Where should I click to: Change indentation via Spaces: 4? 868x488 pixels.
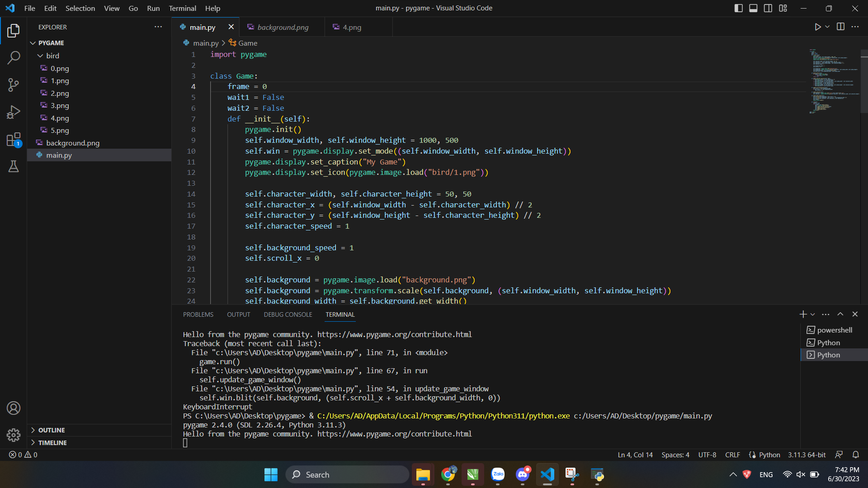click(675, 455)
